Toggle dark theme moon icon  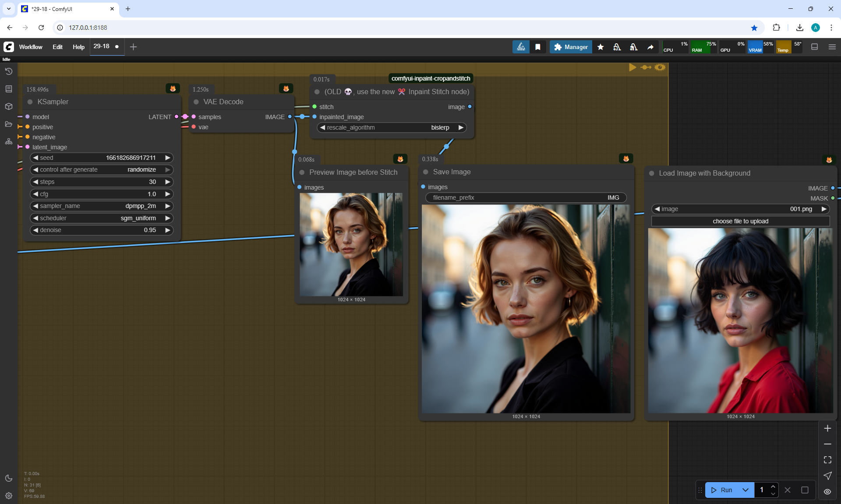pos(8,478)
